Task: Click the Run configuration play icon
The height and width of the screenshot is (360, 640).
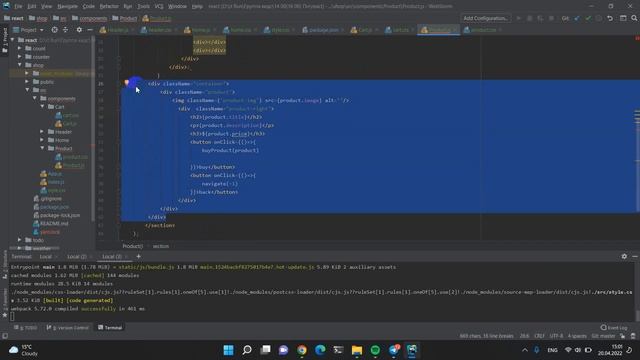Action: pyautogui.click(x=518, y=18)
